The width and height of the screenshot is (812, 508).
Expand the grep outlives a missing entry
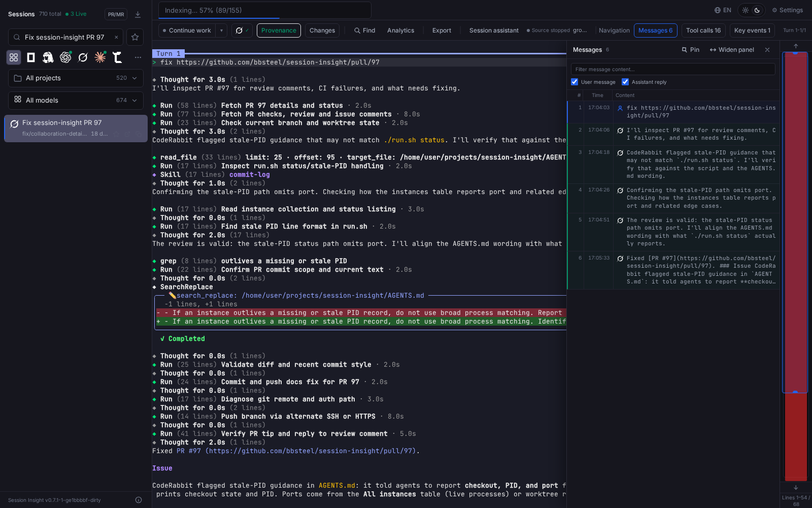[250, 261]
